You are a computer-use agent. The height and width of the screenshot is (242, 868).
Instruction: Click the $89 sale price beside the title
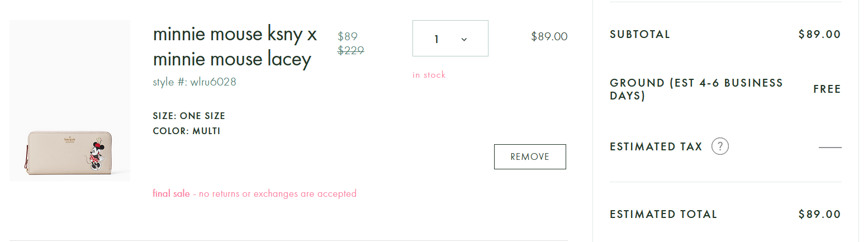(348, 36)
